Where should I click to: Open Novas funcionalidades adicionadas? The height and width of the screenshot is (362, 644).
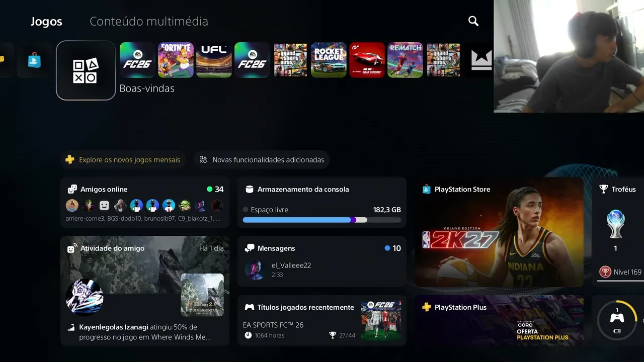tap(262, 160)
